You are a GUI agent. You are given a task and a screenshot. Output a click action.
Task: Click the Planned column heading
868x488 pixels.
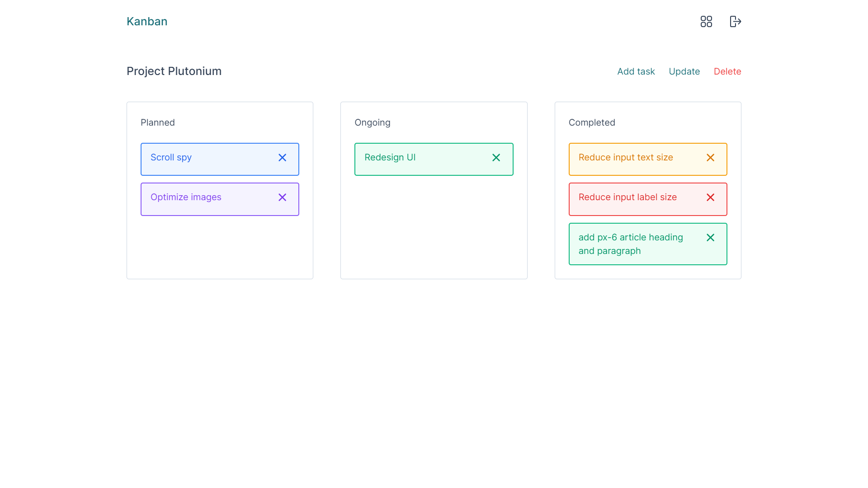[157, 122]
